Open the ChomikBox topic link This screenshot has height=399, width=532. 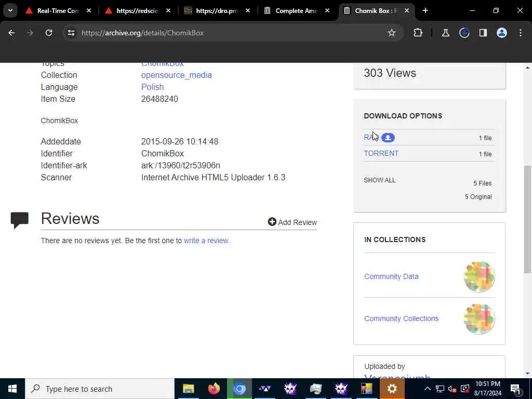click(163, 64)
